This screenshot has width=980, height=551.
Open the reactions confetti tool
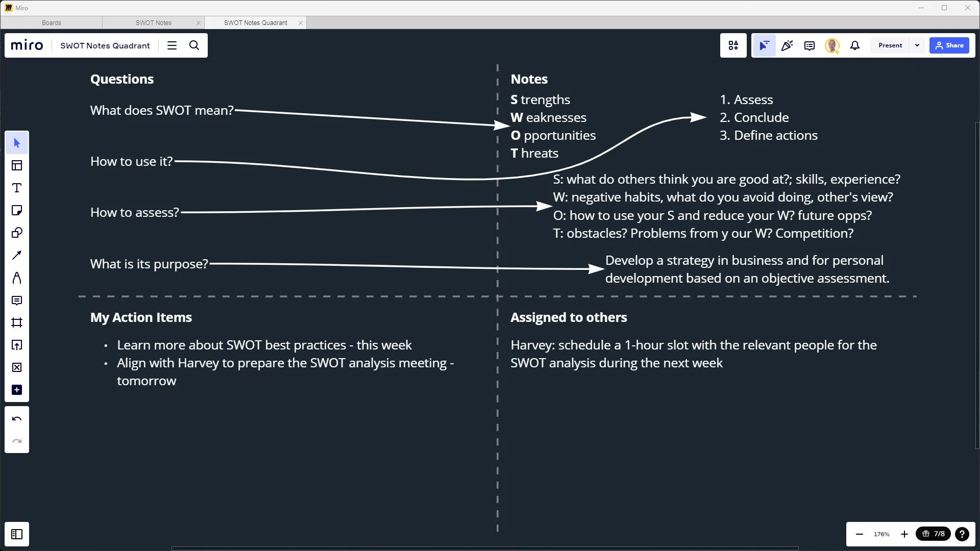click(x=787, y=45)
